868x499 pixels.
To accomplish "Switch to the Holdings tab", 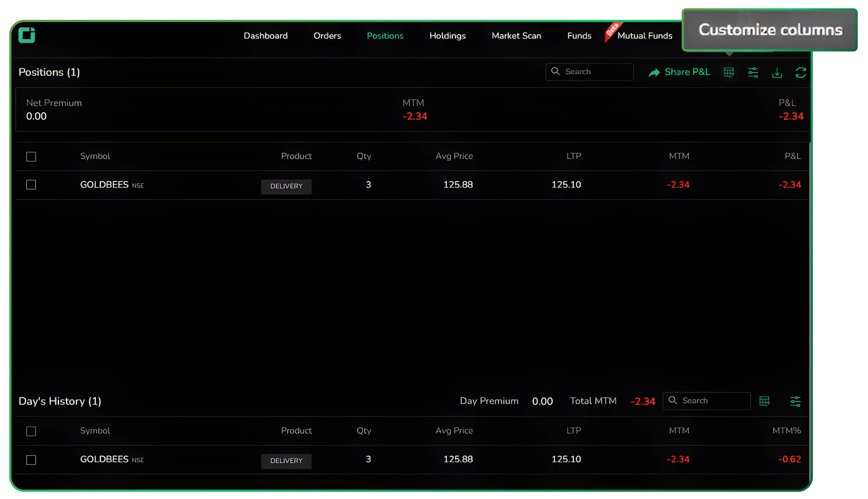I will 447,36.
